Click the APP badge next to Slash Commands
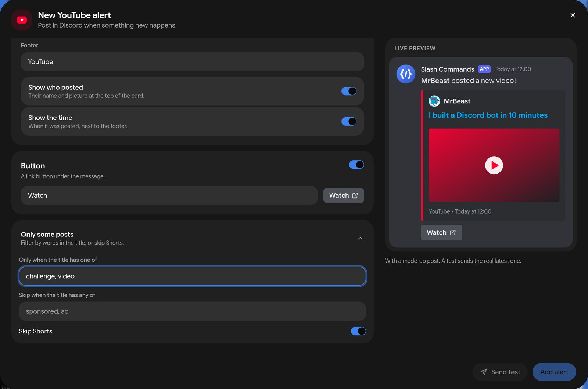Image resolution: width=588 pixels, height=389 pixels. pyautogui.click(x=484, y=69)
